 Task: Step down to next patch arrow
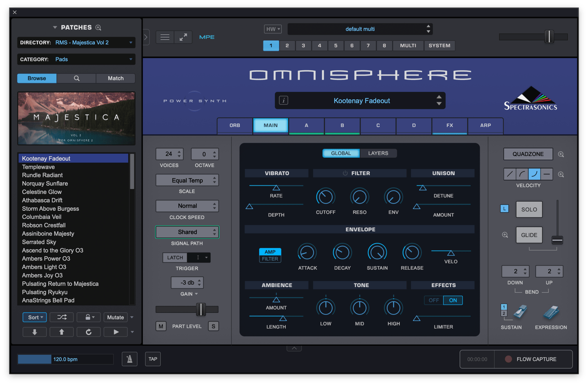34,332
